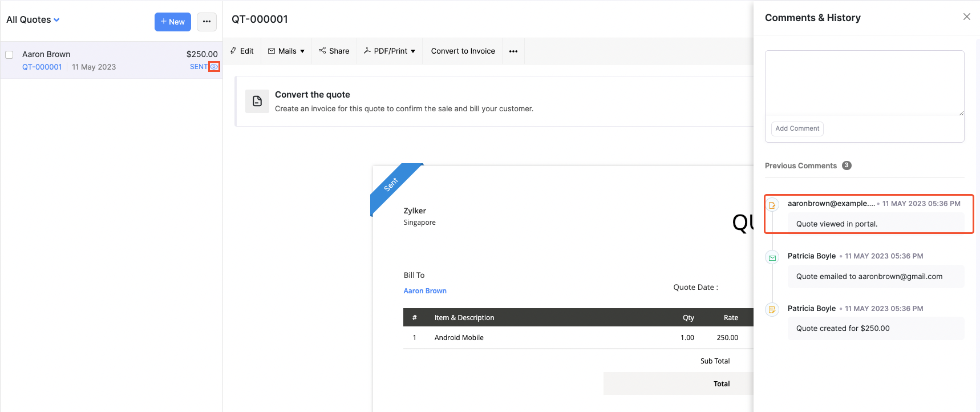
Task: Click Share in the quote toolbar
Action: tap(334, 51)
